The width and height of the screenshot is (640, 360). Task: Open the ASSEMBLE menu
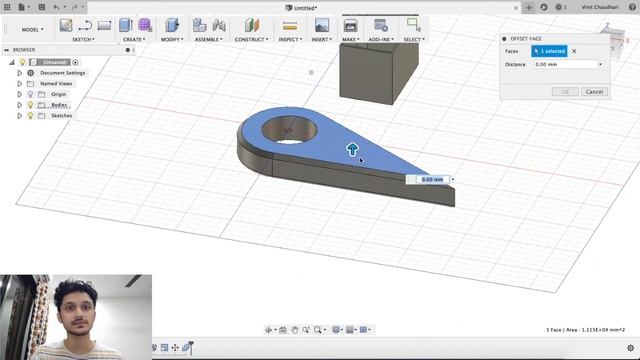coord(209,40)
